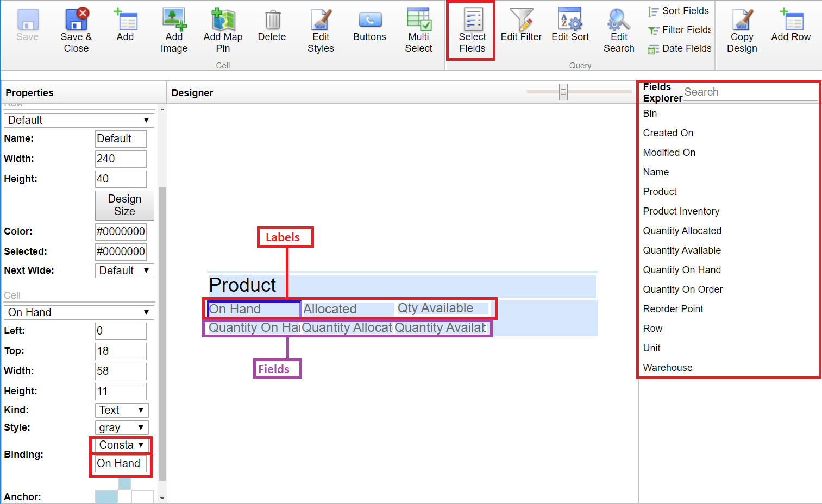Click the Buttons icon
Viewport: 822px width, 504px height.
(x=369, y=26)
